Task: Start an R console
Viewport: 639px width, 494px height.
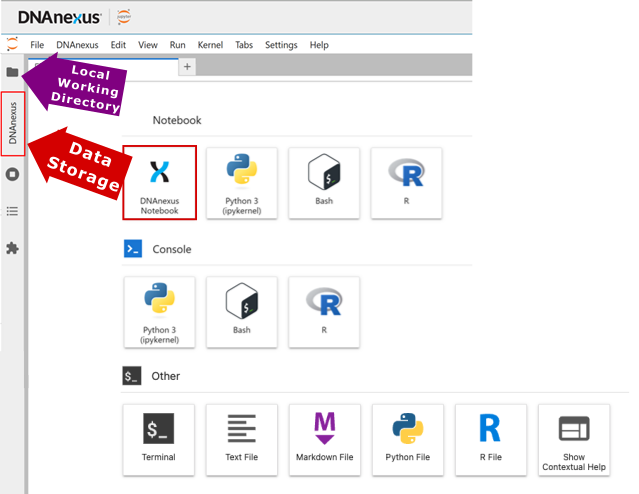Action: pyautogui.click(x=324, y=312)
